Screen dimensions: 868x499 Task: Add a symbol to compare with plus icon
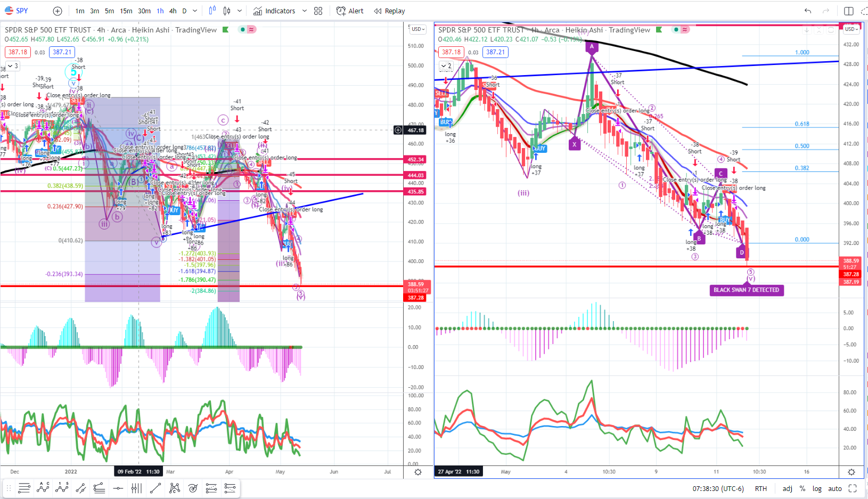click(x=58, y=11)
